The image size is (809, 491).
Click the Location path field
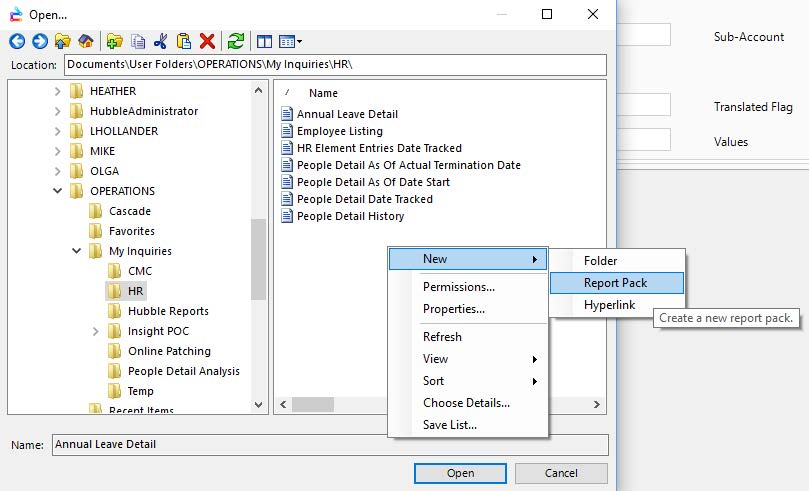(335, 65)
